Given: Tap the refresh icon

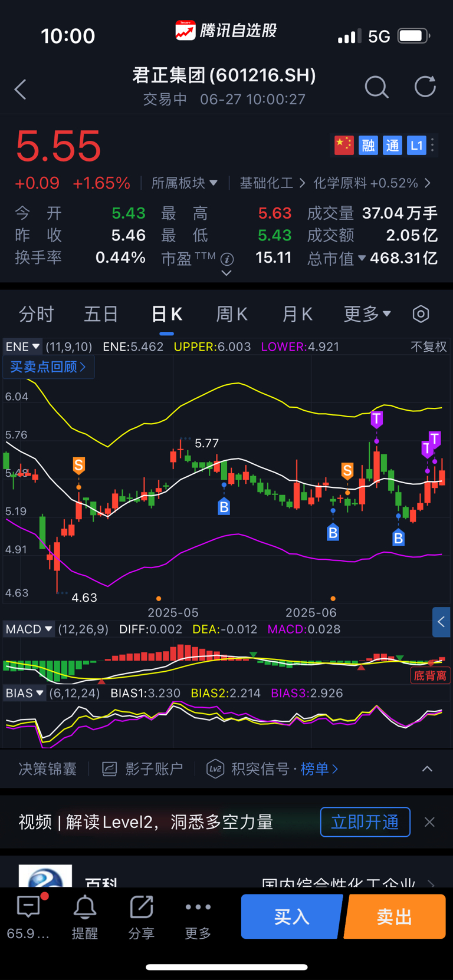Looking at the screenshot, I should point(425,87).
